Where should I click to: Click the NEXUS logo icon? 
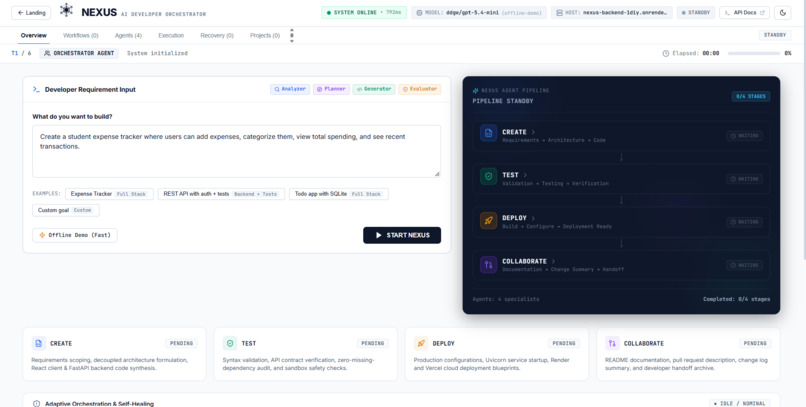pyautogui.click(x=66, y=10)
